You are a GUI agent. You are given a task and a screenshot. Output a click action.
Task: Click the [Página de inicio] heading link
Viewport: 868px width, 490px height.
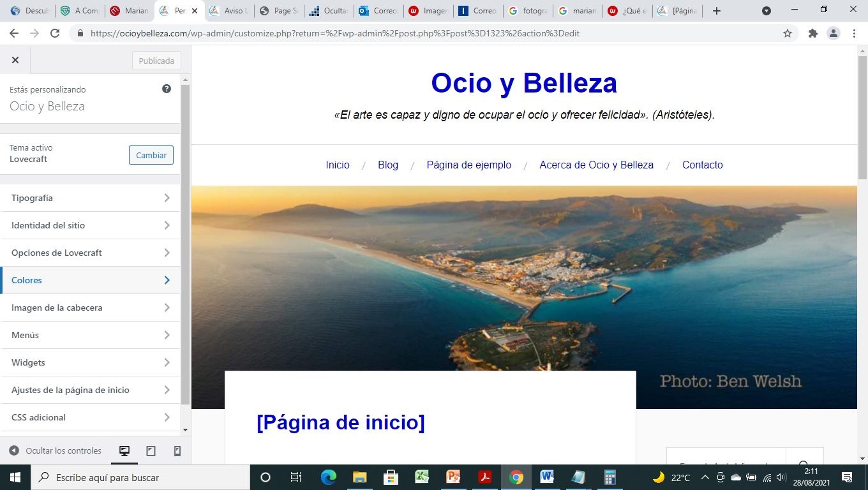point(341,422)
